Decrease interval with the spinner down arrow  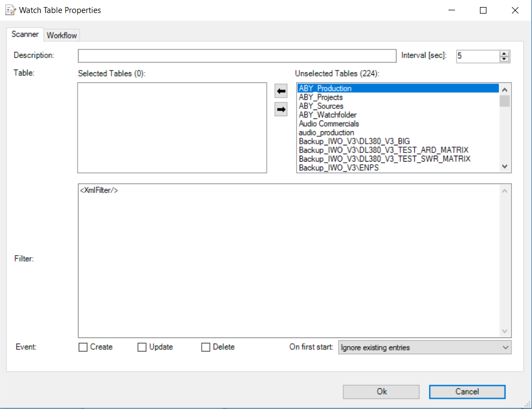504,59
